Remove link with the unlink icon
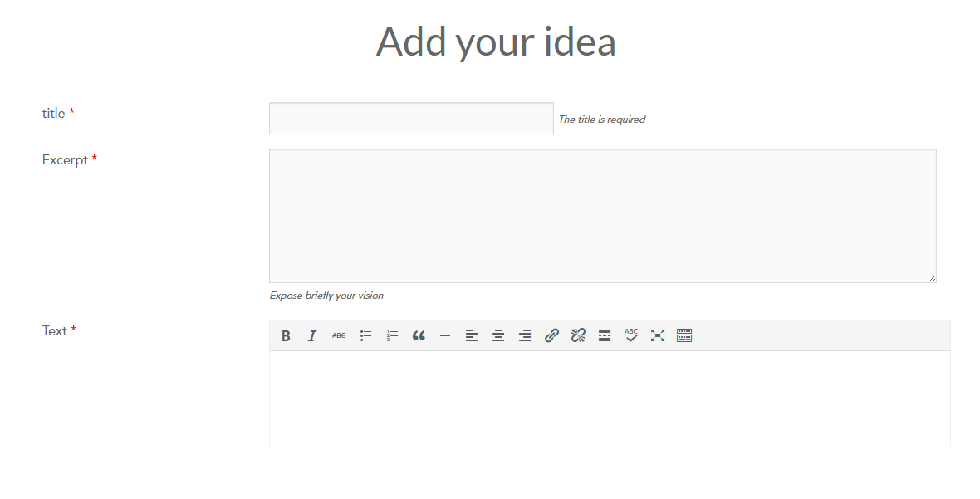Viewport: 980px width, 499px height. [x=578, y=336]
